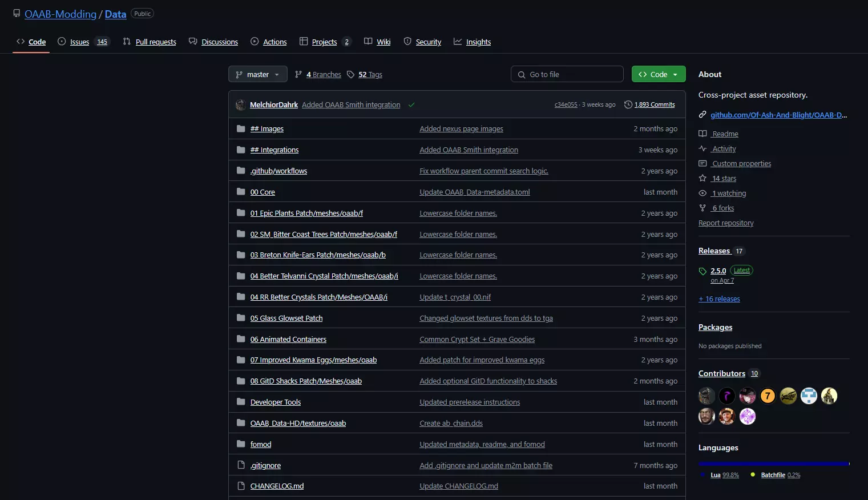Open commit 'Common Crypt Set + Grave Goodies'
The height and width of the screenshot is (500, 868).
point(477,340)
